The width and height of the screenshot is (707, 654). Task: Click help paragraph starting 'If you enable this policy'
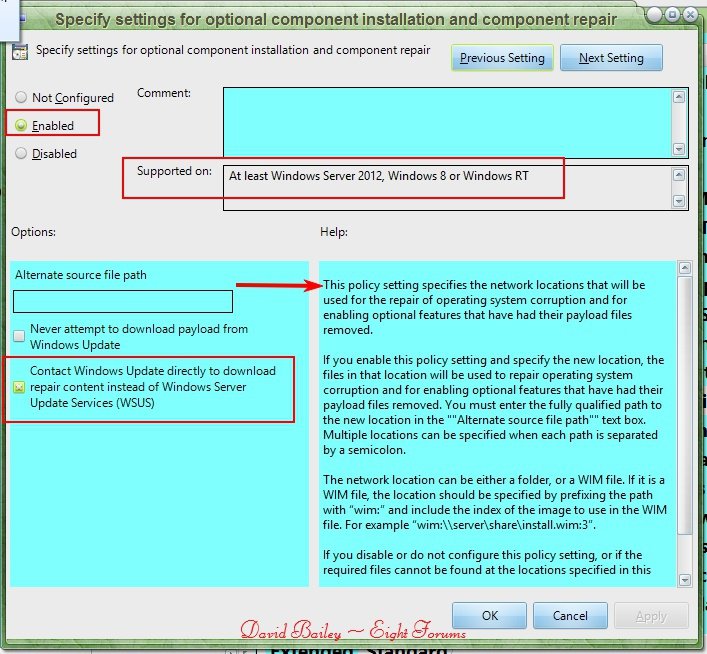pos(494,405)
